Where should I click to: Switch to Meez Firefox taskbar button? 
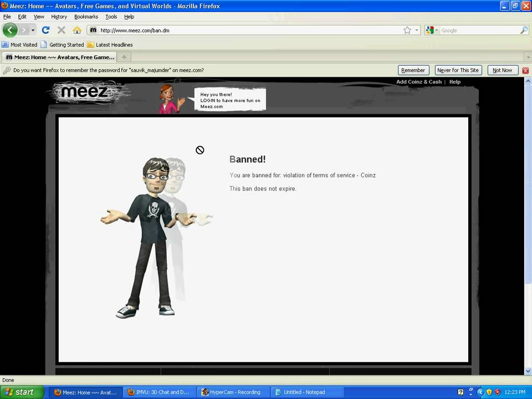coord(85,392)
